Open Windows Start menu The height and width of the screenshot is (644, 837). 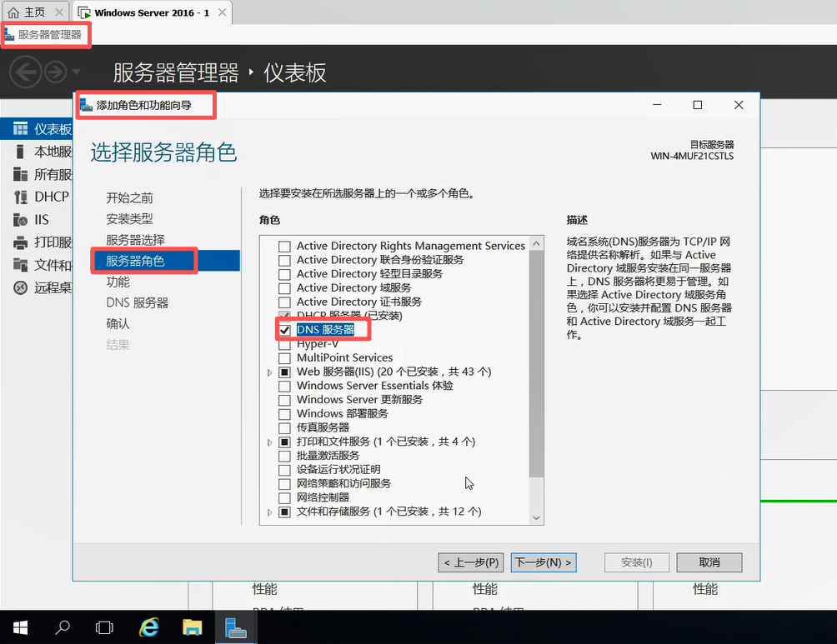pyautogui.click(x=20, y=627)
